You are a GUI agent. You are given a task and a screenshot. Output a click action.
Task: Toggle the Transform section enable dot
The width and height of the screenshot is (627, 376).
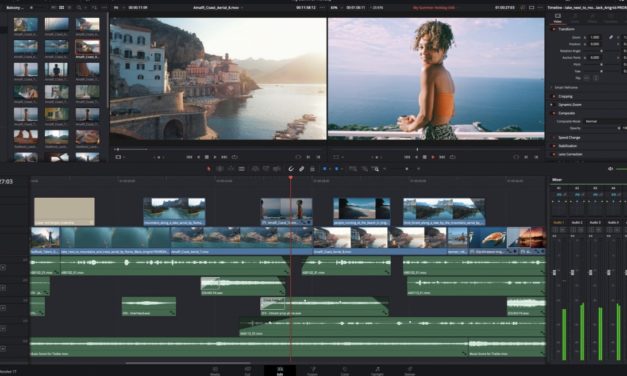[554, 29]
